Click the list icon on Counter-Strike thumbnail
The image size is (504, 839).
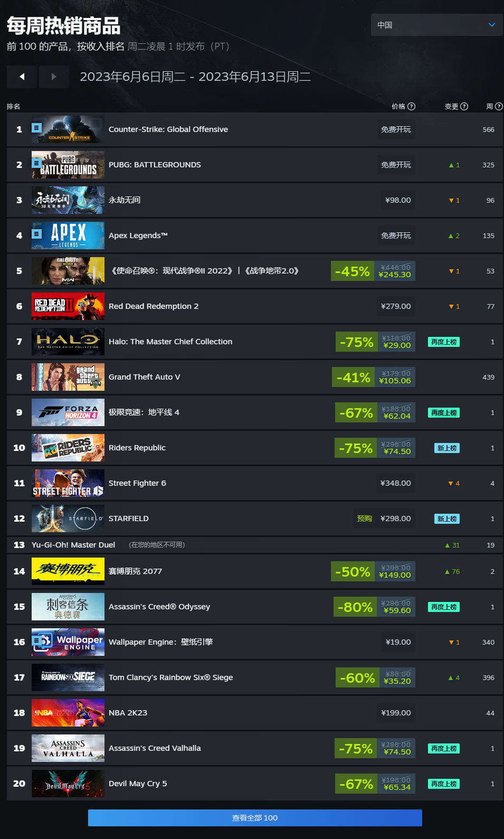pos(36,127)
